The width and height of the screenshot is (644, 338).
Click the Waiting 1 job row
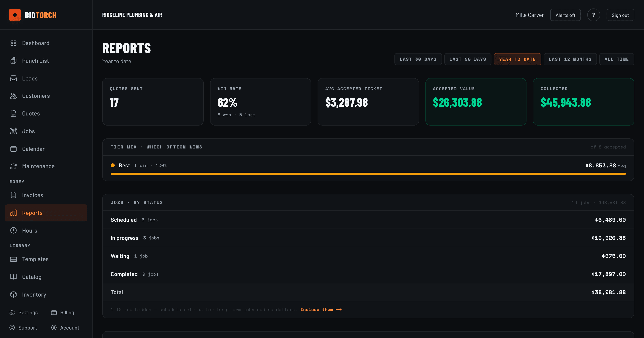click(x=368, y=256)
